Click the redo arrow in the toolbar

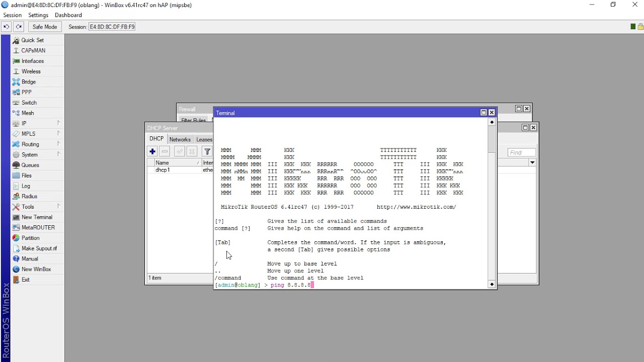[x=19, y=27]
